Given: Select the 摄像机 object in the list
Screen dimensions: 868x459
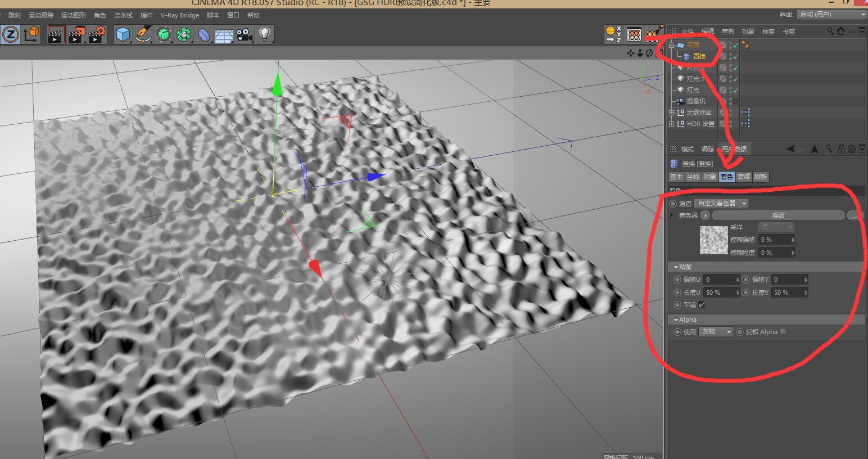Looking at the screenshot, I should point(696,101).
